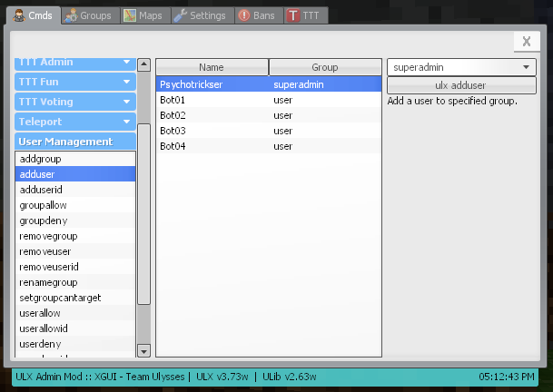Open the superadmin group dropdown
This screenshot has height=392, width=553.
[461, 67]
